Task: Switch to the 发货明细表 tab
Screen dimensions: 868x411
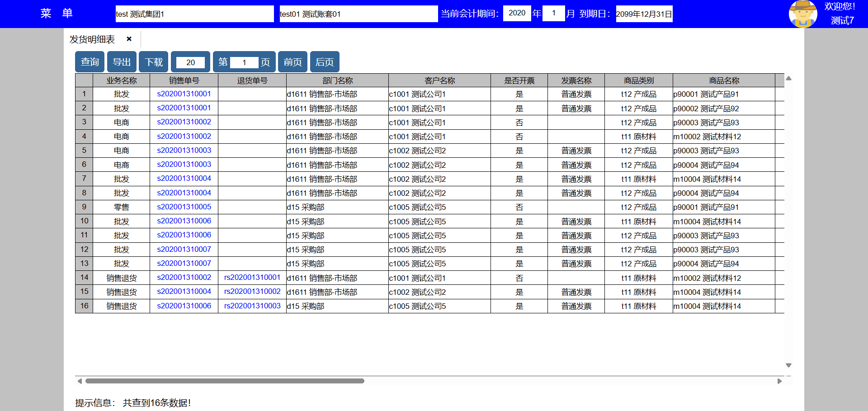Action: [x=92, y=39]
